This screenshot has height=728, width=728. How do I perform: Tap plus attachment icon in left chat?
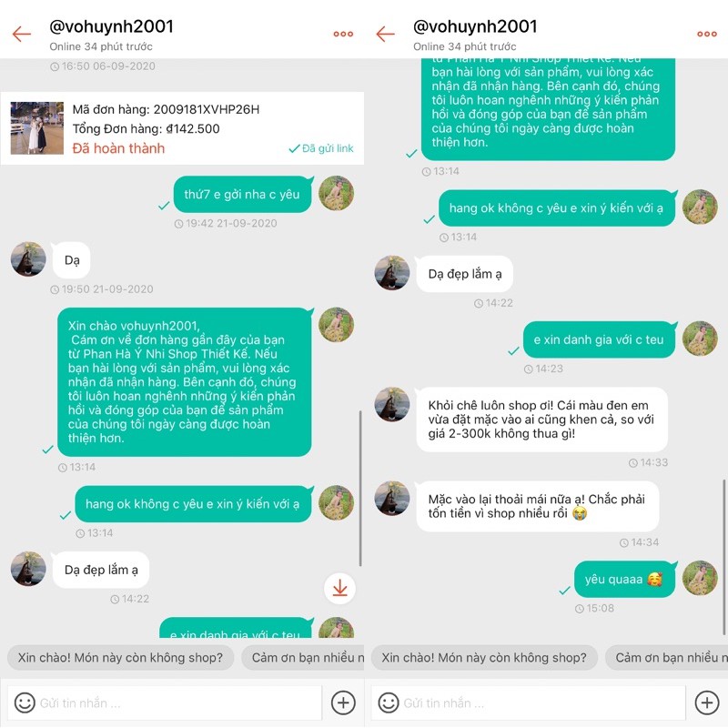343,703
